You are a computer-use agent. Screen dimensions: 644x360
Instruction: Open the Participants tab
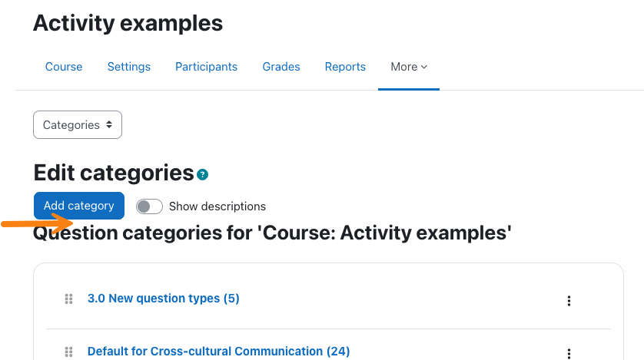(x=206, y=67)
